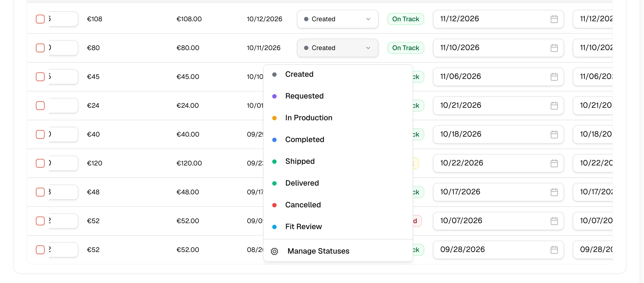
Task: Choose Requested status from the list
Action: click(x=338, y=96)
